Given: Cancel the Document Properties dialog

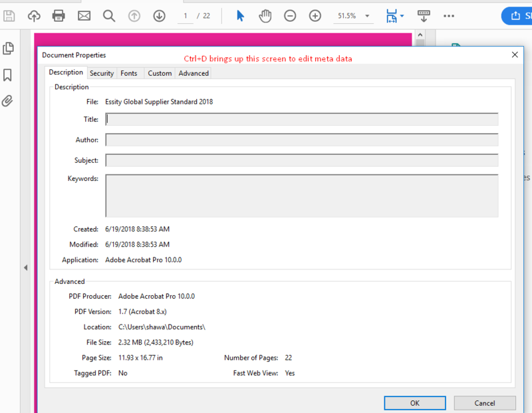Looking at the screenshot, I should point(485,403).
